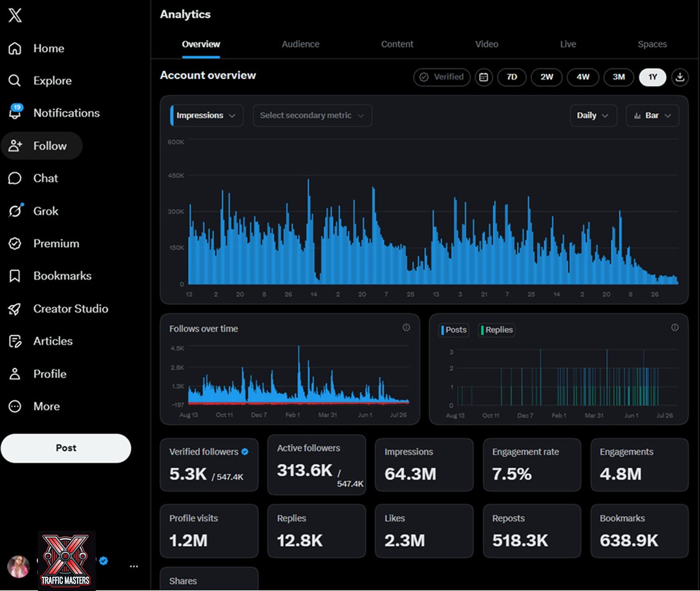Click the account avatar photo
The width and height of the screenshot is (700, 591).
tap(18, 566)
